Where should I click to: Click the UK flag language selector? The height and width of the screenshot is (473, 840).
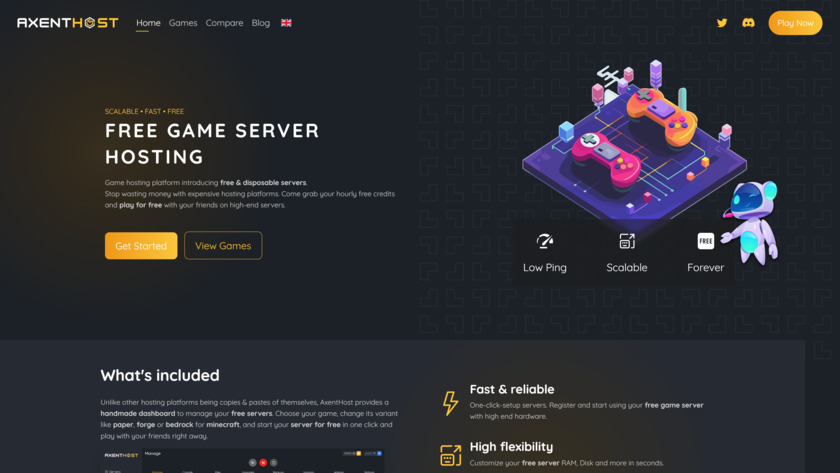coord(286,23)
